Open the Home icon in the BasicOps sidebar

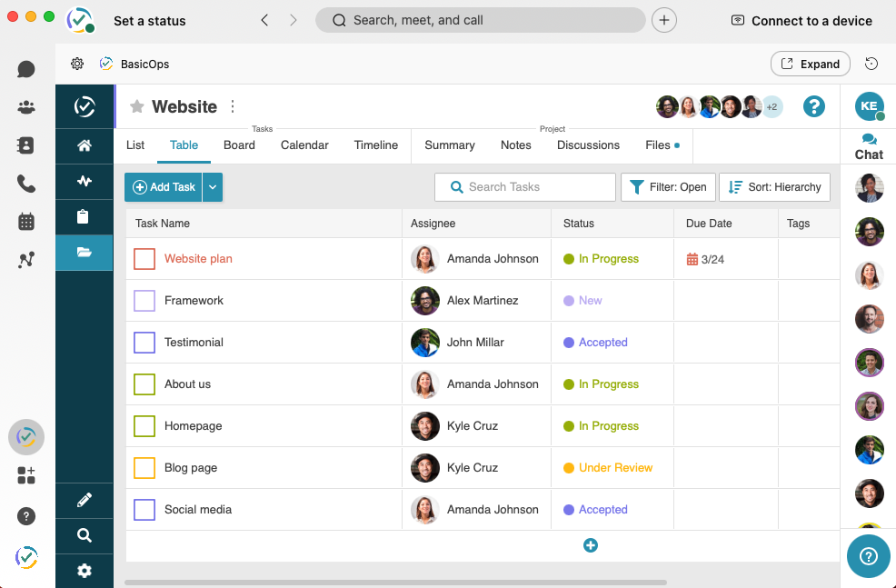[x=84, y=144]
